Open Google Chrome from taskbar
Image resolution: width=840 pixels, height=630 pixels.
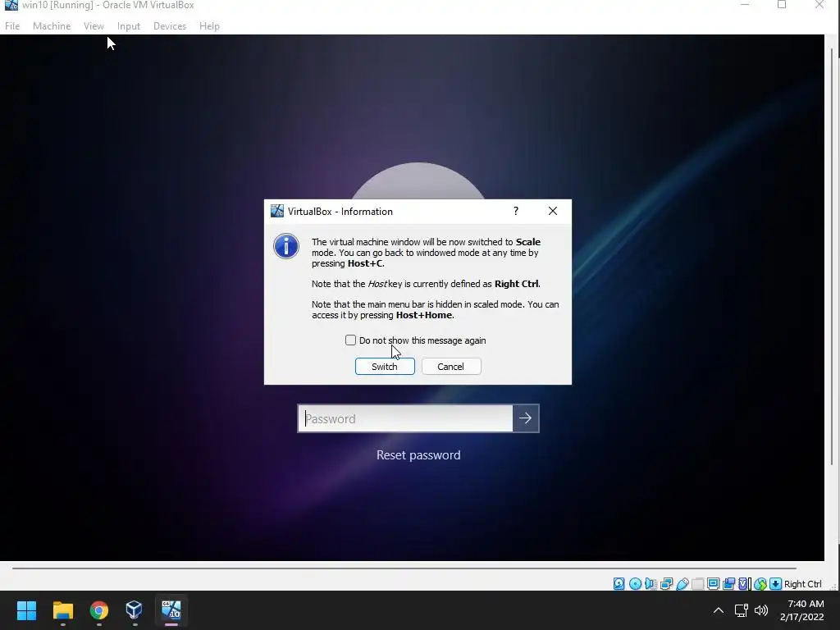click(x=99, y=610)
